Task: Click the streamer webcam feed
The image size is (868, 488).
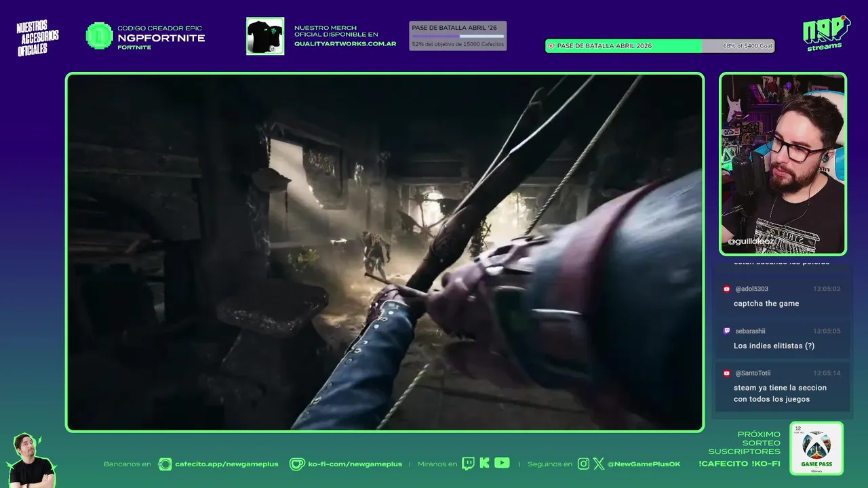Action: point(783,163)
